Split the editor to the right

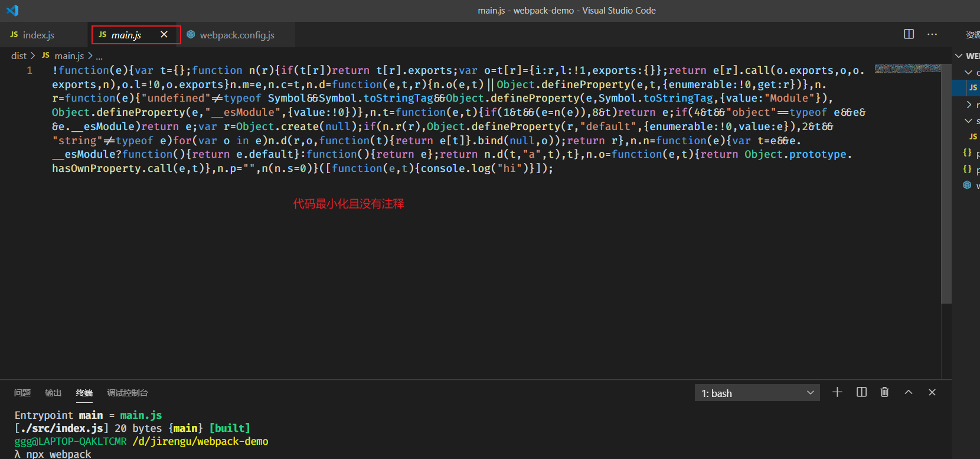(909, 34)
